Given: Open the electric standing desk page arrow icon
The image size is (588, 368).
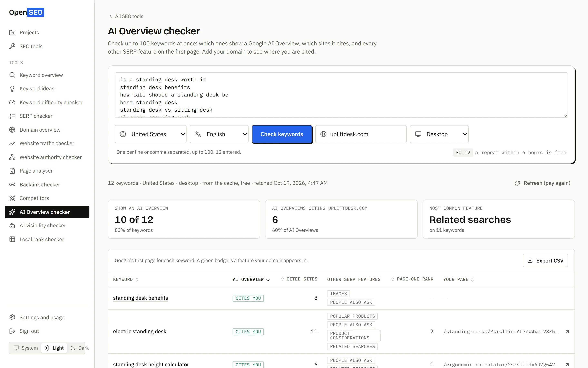Looking at the screenshot, I should tap(567, 331).
